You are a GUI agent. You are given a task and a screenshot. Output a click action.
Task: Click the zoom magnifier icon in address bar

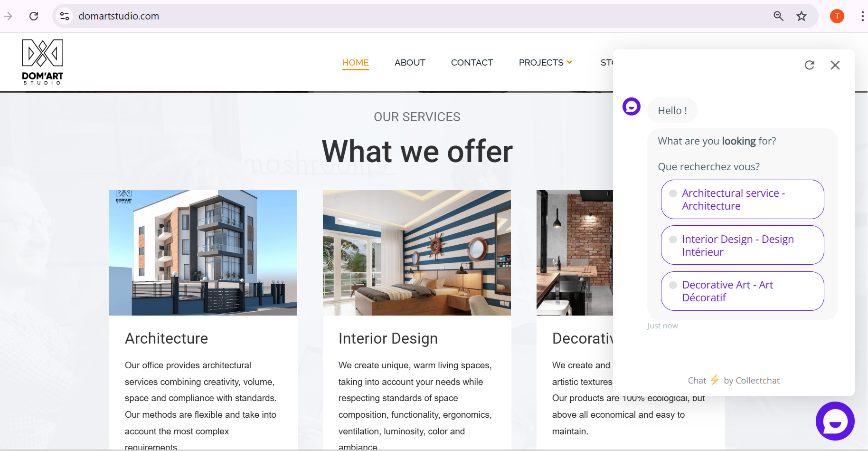coord(778,16)
